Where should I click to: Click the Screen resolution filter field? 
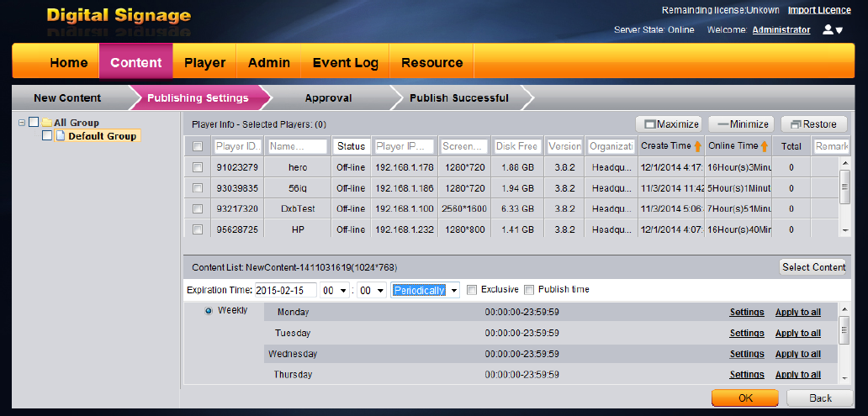464,146
